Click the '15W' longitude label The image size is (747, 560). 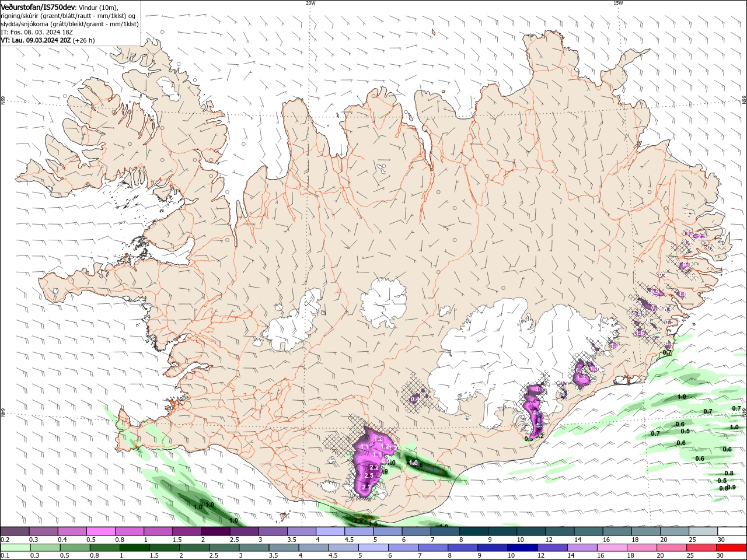(x=618, y=3)
